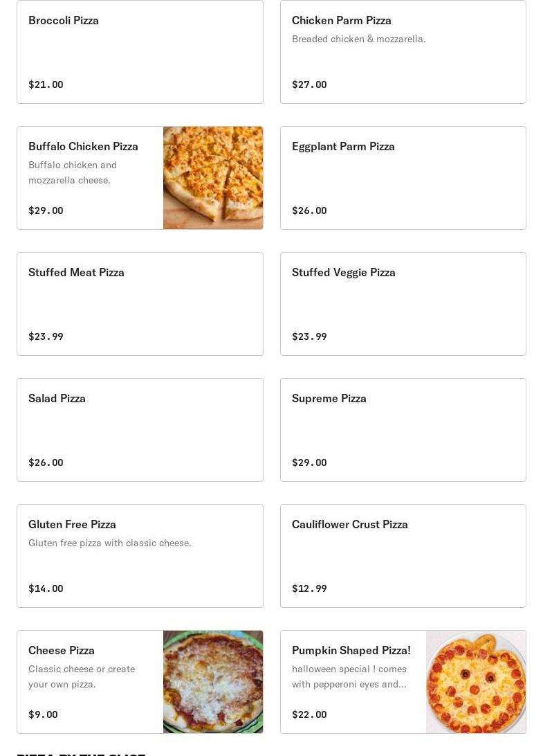The height and width of the screenshot is (756, 543).
Task: Select Stuffed Meat Pizza
Action: (x=76, y=272)
